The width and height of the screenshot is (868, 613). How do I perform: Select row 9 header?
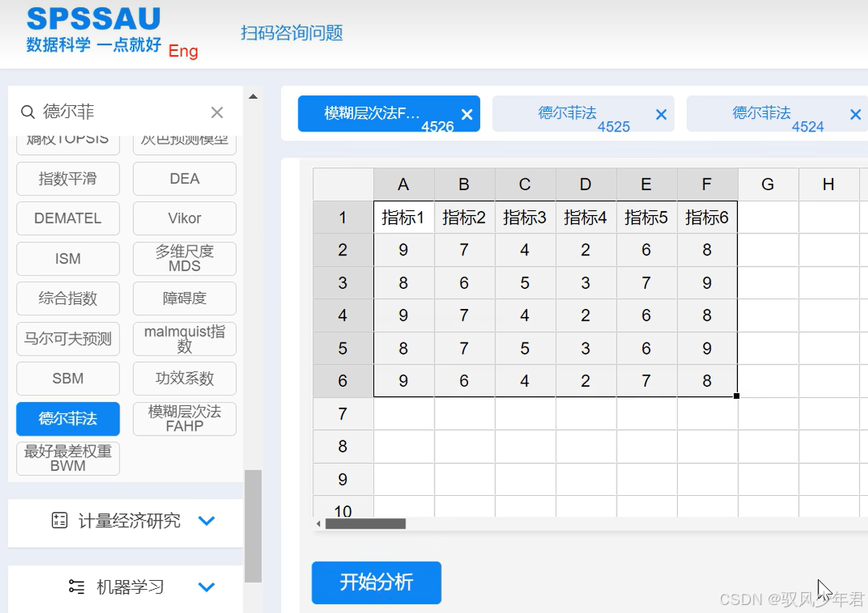343,479
